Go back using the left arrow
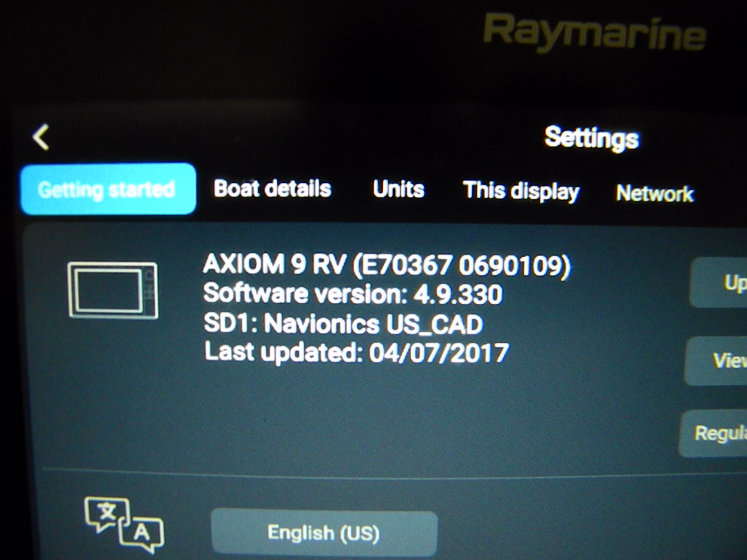Image resolution: width=747 pixels, height=560 pixels. pos(41,137)
